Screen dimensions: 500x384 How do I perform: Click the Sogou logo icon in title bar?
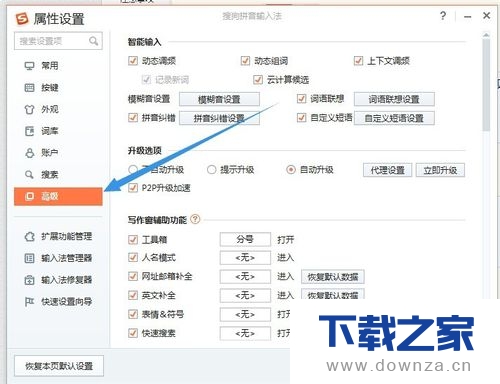[x=22, y=19]
